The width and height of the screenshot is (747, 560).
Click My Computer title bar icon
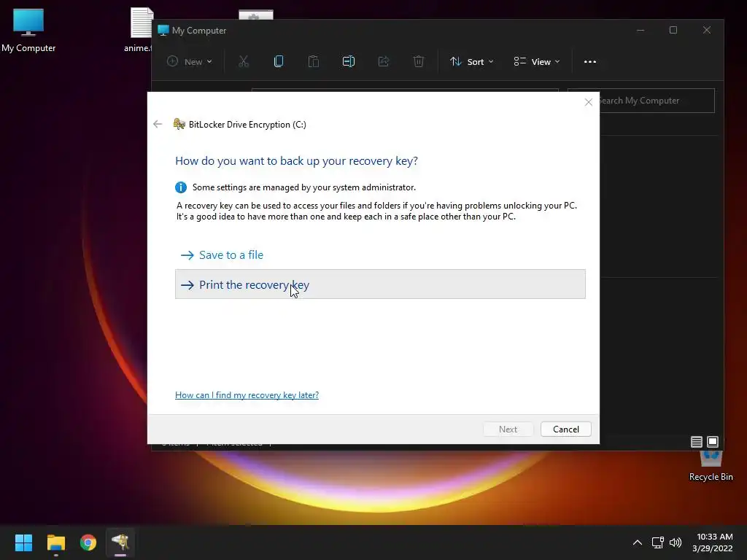click(163, 30)
